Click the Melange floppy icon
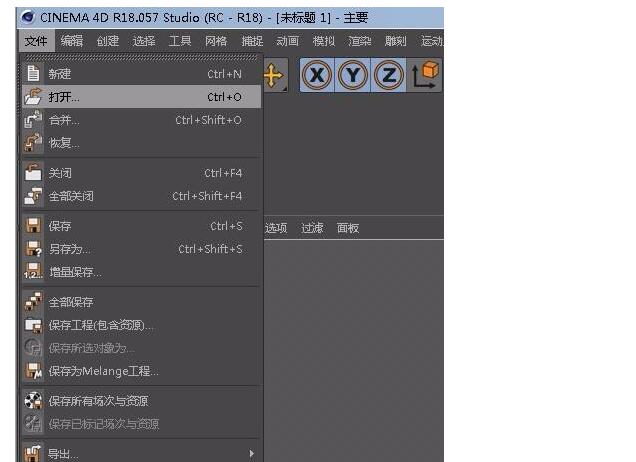The height and width of the screenshot is (462, 636). [34, 371]
